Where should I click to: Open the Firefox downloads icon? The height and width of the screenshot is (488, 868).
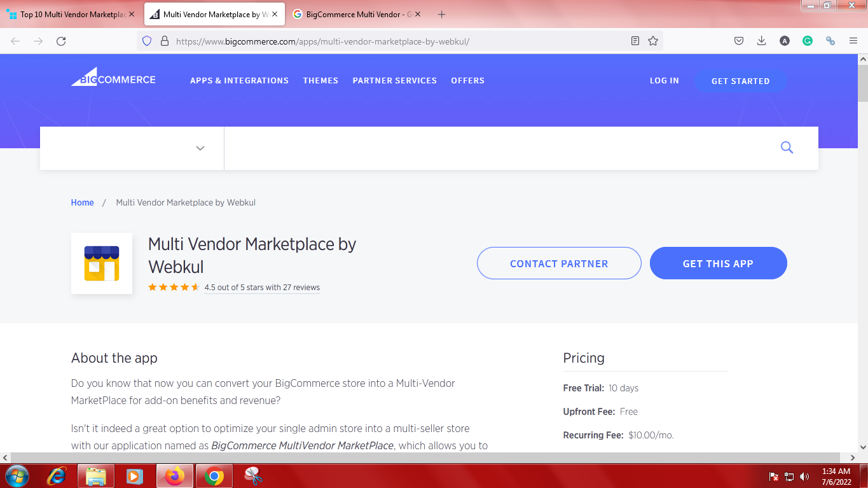(762, 41)
